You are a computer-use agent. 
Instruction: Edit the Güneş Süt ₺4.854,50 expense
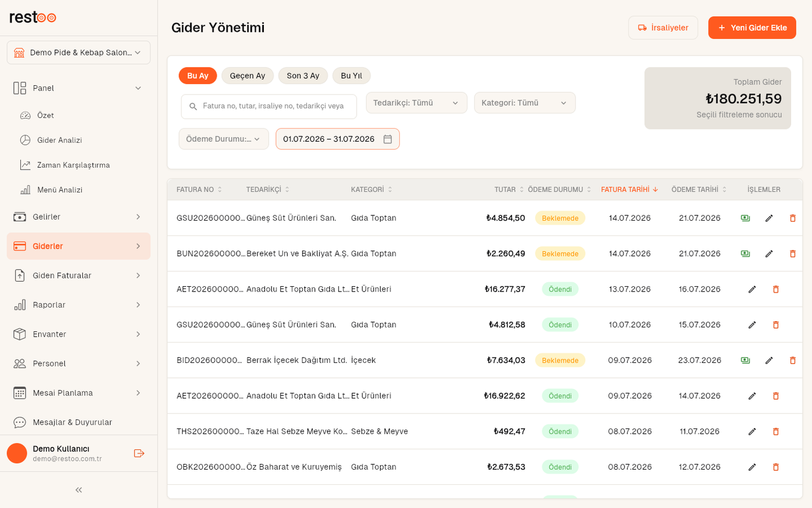point(769,218)
